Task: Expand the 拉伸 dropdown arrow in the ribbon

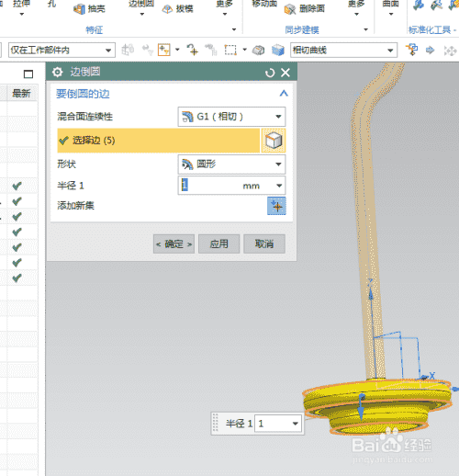Action: 21,14
